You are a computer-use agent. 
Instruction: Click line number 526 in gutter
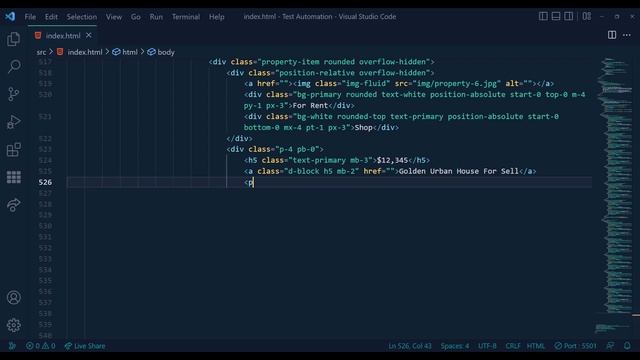(x=45, y=182)
